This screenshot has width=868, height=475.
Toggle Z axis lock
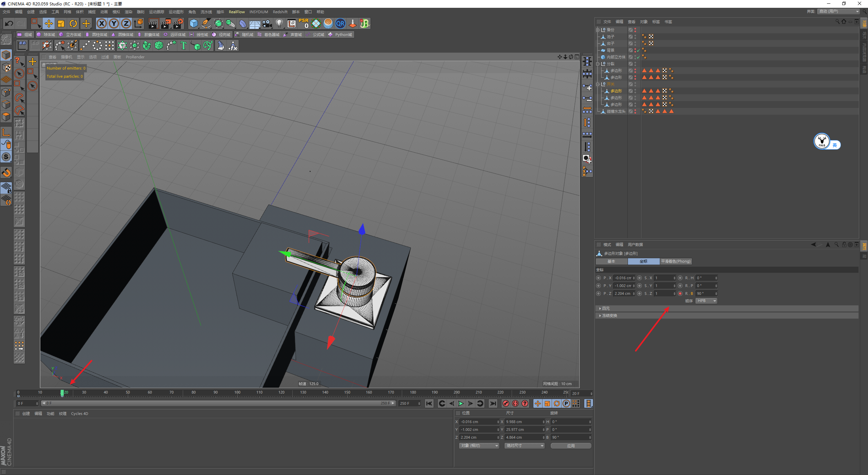pos(126,23)
